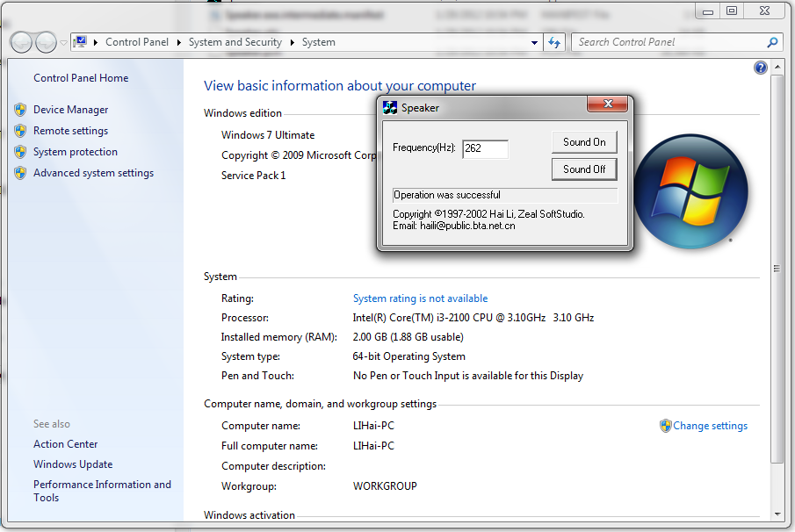The height and width of the screenshot is (532, 795).
Task: Expand the root breadcrumb arrow before Control Panel
Action: point(96,42)
